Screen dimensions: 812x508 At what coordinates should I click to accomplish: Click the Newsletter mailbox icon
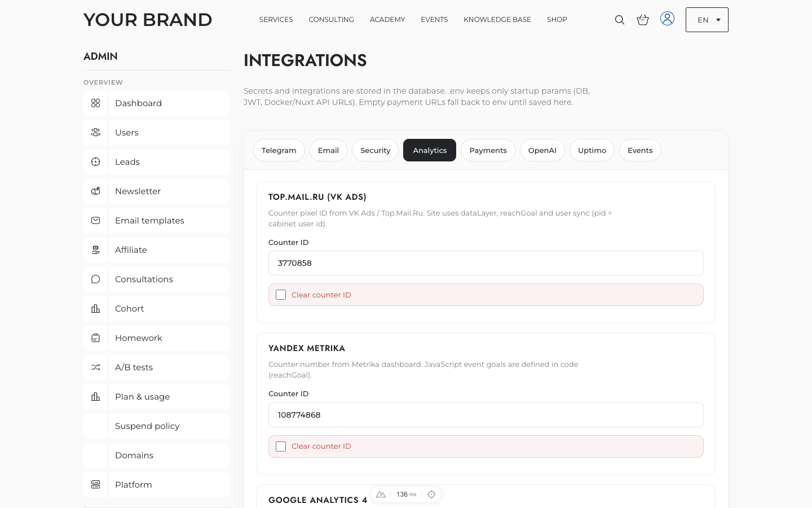click(x=96, y=191)
